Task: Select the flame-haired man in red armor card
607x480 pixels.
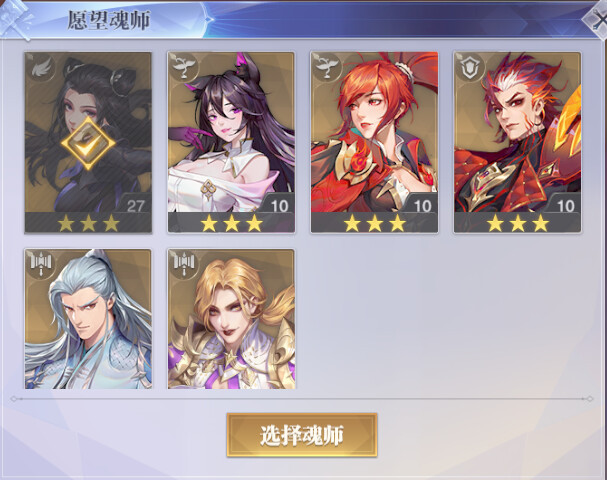Action: 518,142
